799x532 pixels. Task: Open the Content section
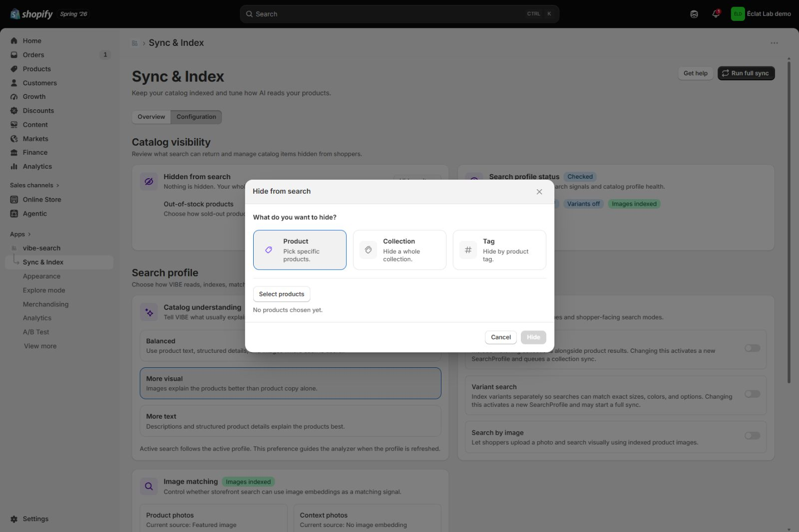35,124
